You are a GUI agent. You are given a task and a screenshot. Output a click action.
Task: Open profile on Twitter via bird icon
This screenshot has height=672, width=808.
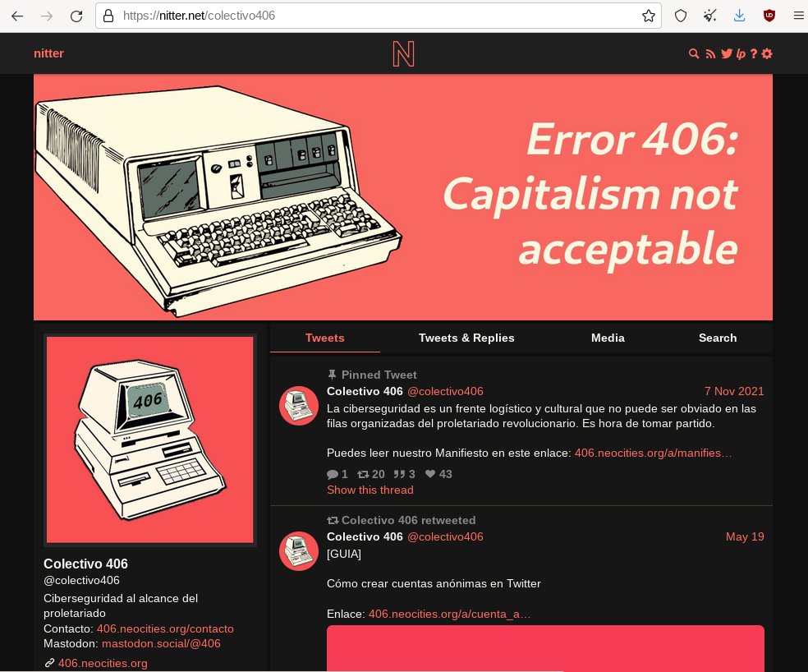click(x=727, y=53)
